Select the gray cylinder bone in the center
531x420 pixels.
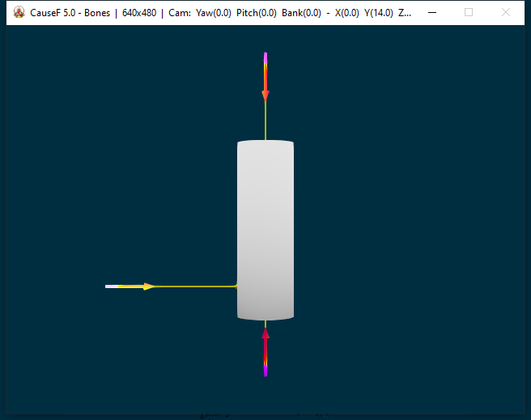click(265, 227)
